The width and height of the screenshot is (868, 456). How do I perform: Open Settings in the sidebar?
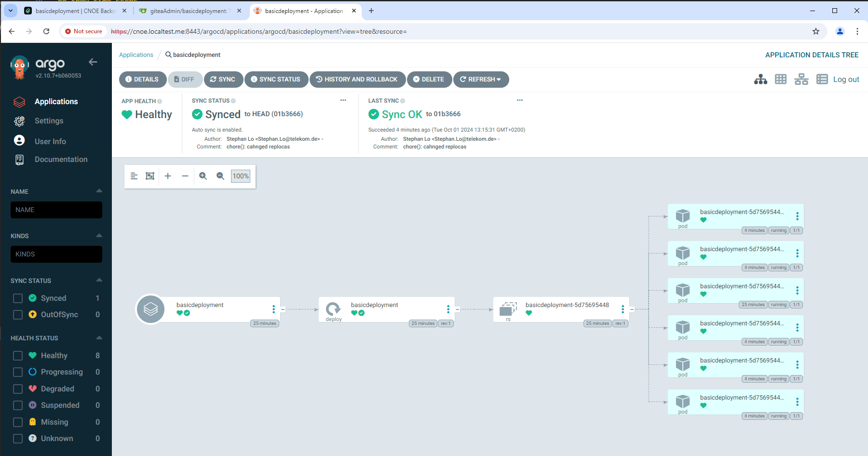(x=49, y=121)
